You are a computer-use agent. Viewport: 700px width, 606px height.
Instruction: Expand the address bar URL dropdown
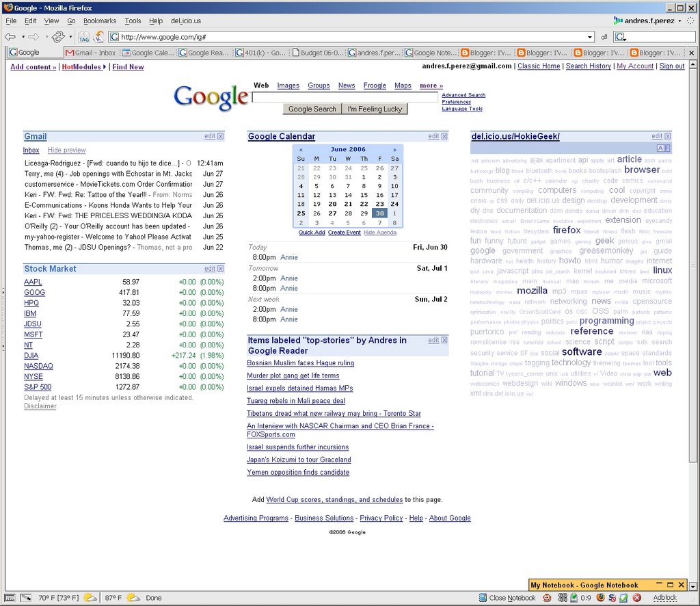pyautogui.click(x=590, y=37)
